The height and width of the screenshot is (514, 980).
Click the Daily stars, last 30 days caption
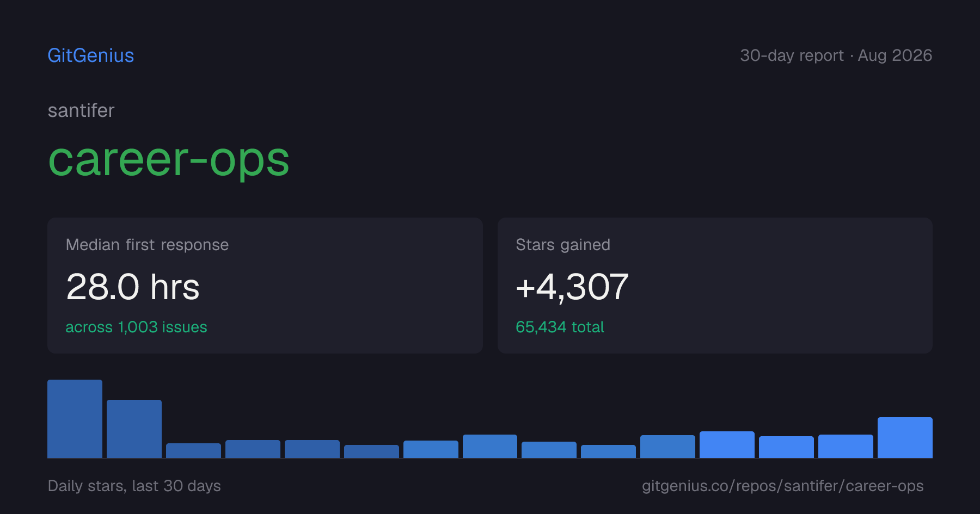[134, 486]
